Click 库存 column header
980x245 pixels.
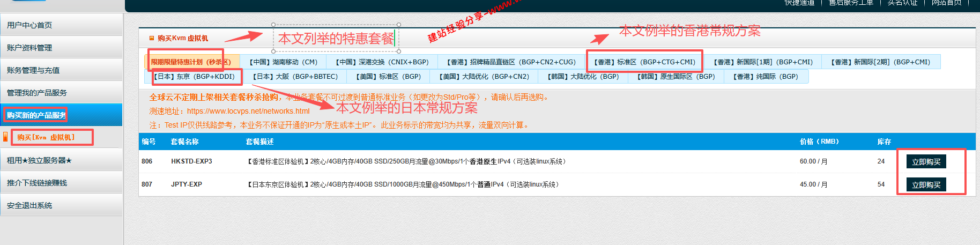point(884,142)
